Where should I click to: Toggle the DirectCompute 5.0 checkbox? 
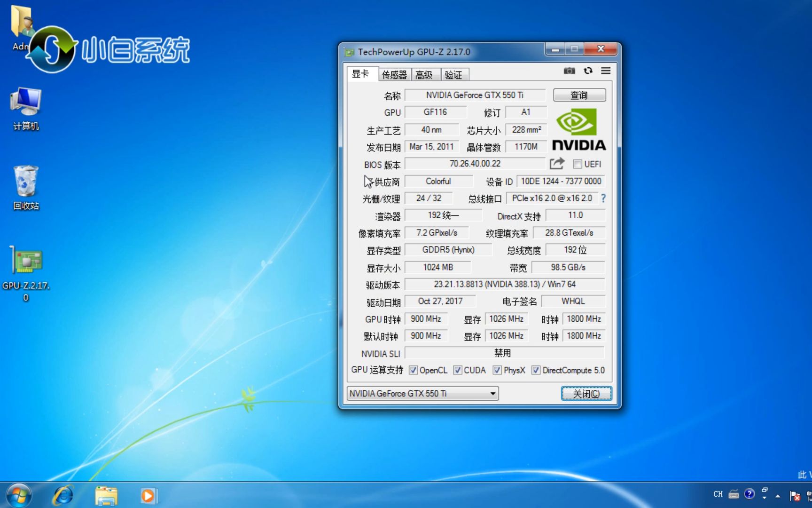(x=536, y=370)
